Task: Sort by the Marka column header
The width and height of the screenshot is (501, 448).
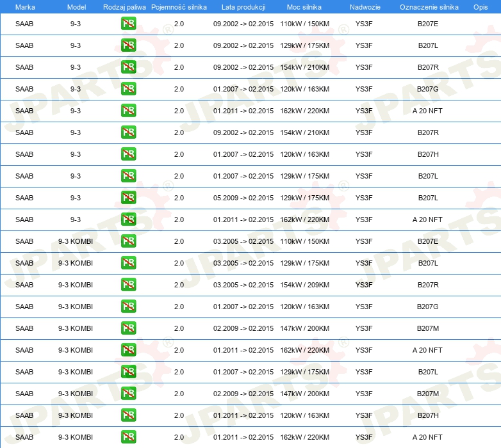Action: (x=25, y=7)
